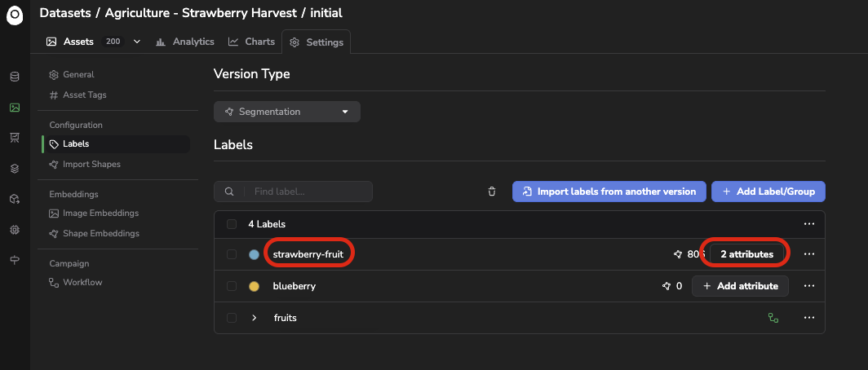The width and height of the screenshot is (868, 370).
Task: Open the layers stack sidebar icon
Action: [15, 169]
